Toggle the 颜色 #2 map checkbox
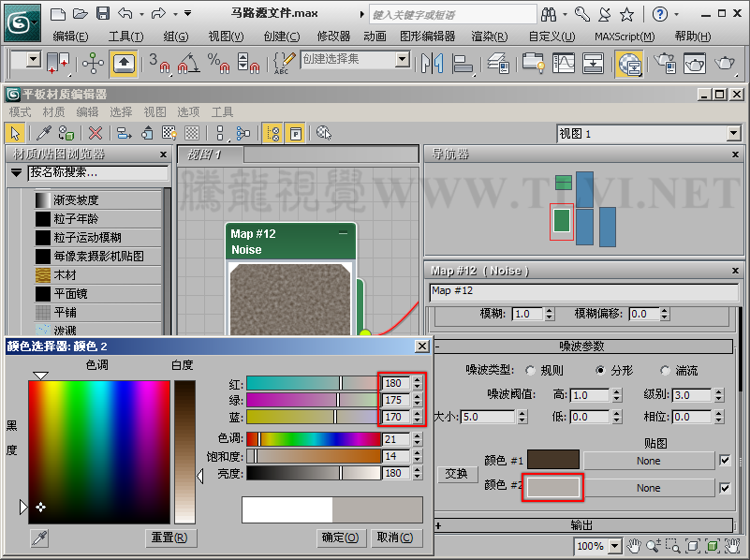This screenshot has height=560, width=750. tap(725, 488)
